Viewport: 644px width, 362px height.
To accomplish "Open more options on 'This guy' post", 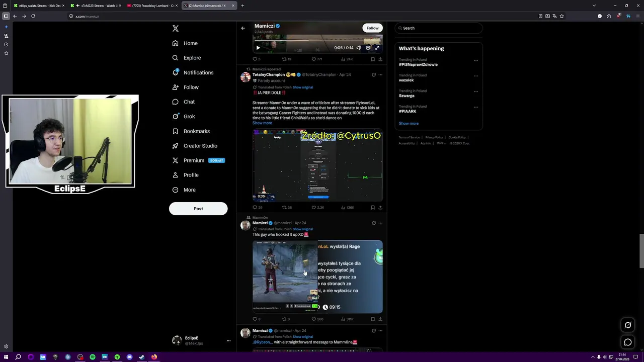I will 380,223.
